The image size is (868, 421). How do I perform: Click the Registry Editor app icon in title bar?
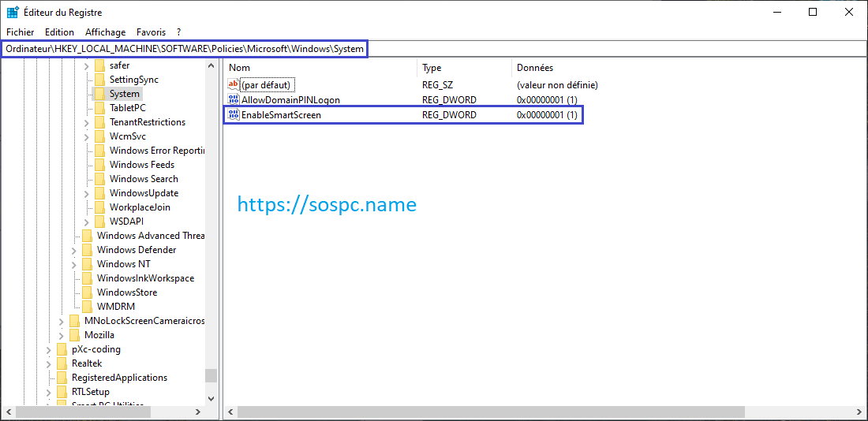pos(13,13)
